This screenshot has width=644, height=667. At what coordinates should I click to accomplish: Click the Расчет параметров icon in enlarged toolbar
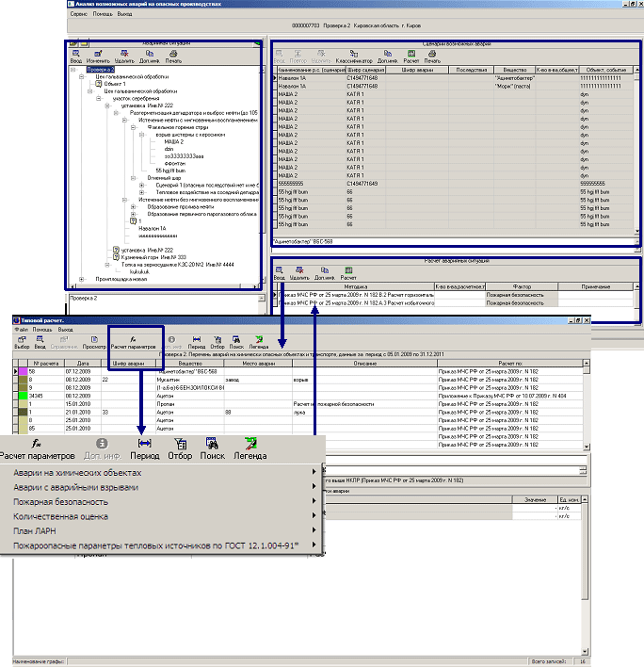click(x=36, y=444)
